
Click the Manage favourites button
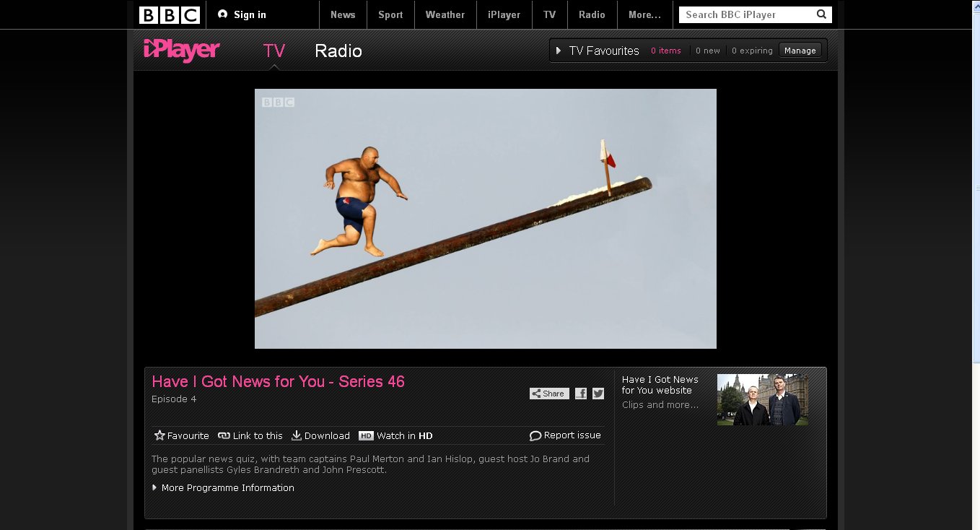pos(800,51)
